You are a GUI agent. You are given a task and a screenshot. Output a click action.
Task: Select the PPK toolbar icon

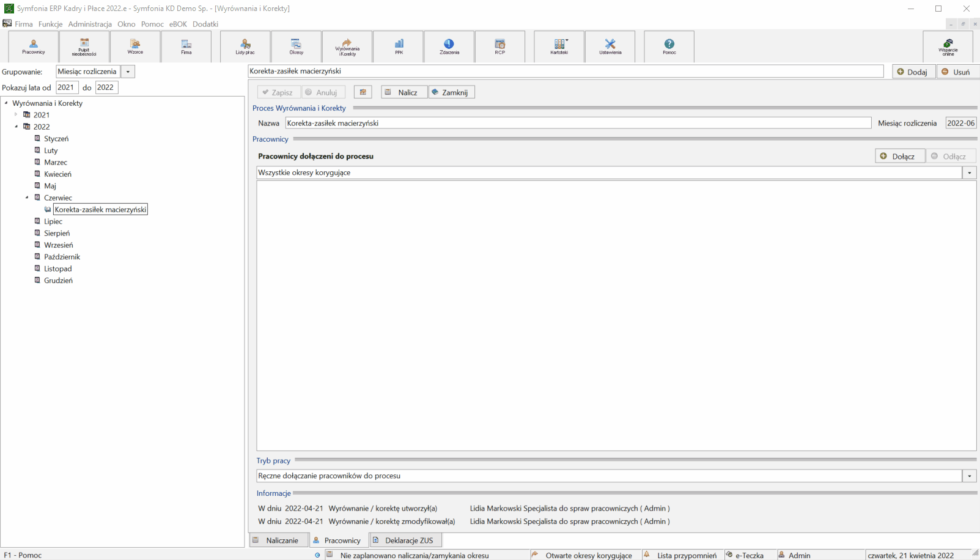[x=399, y=46]
